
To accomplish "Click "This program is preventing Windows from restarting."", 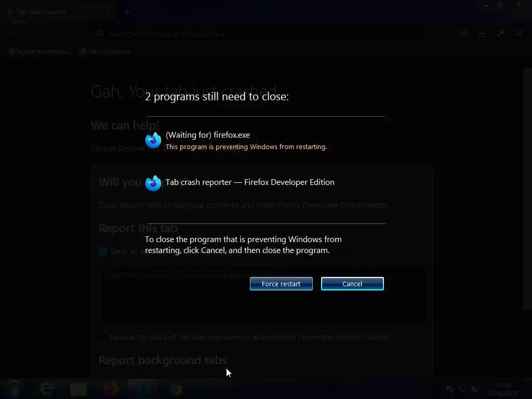I will [x=246, y=147].
